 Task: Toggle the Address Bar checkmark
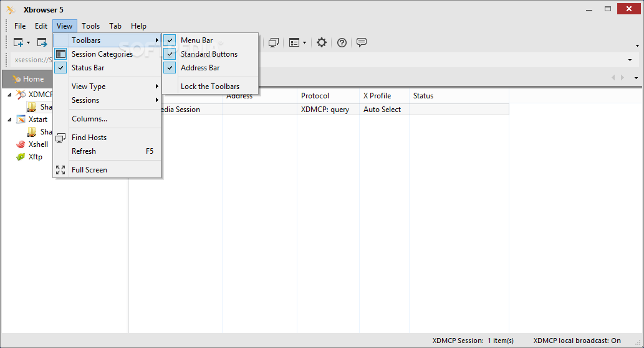tap(170, 68)
